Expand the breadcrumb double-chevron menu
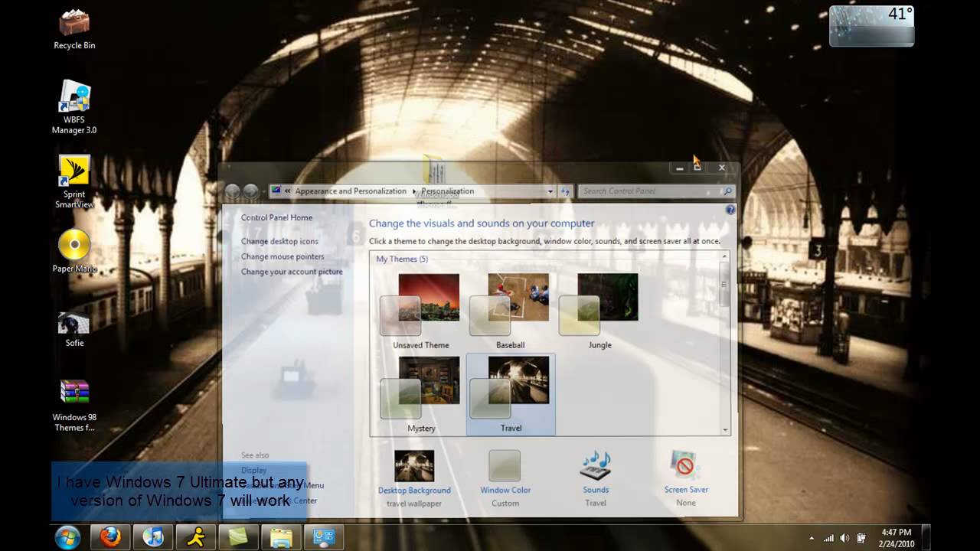The height and width of the screenshot is (551, 980). 288,191
